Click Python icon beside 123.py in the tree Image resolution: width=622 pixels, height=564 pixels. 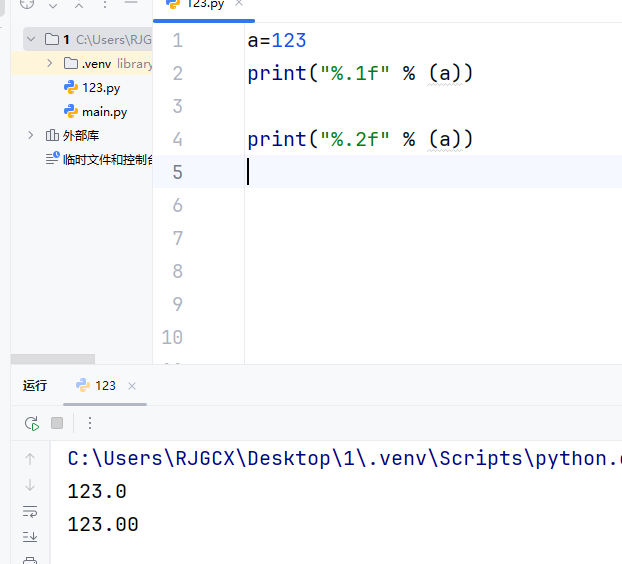click(x=71, y=87)
